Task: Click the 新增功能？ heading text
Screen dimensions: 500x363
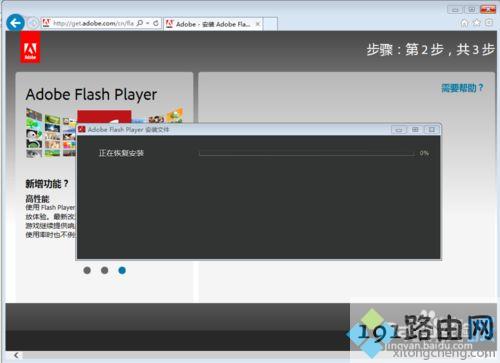Action: [x=47, y=184]
